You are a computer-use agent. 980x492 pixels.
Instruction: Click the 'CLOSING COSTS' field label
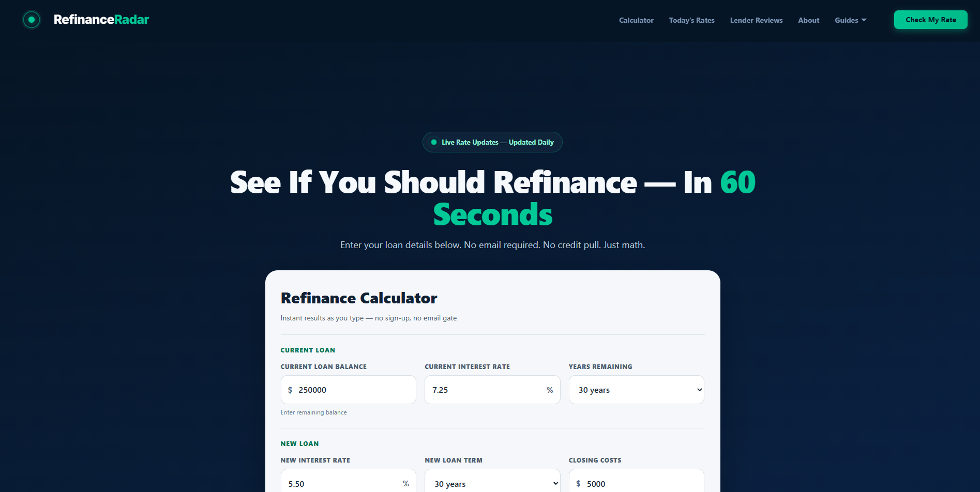[x=595, y=460]
